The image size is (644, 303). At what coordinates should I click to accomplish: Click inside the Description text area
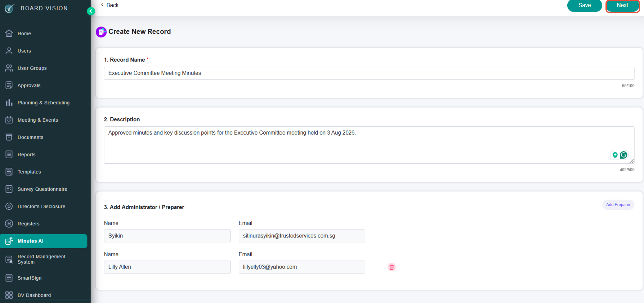pos(369,145)
